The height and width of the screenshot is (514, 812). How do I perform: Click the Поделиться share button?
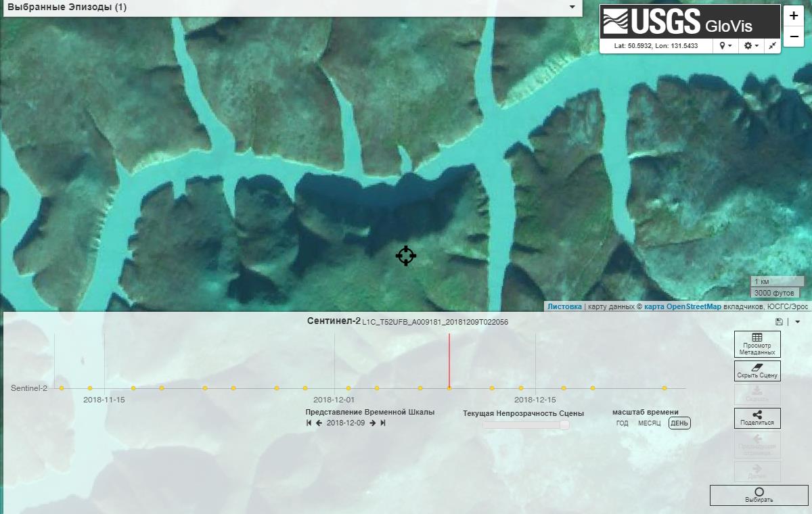pos(757,418)
